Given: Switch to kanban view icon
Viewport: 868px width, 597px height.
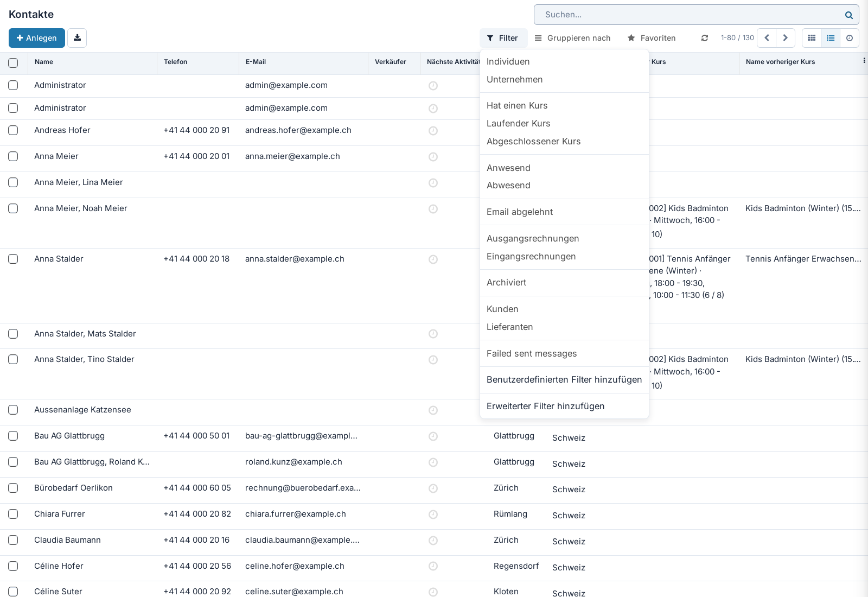Looking at the screenshot, I should 812,38.
